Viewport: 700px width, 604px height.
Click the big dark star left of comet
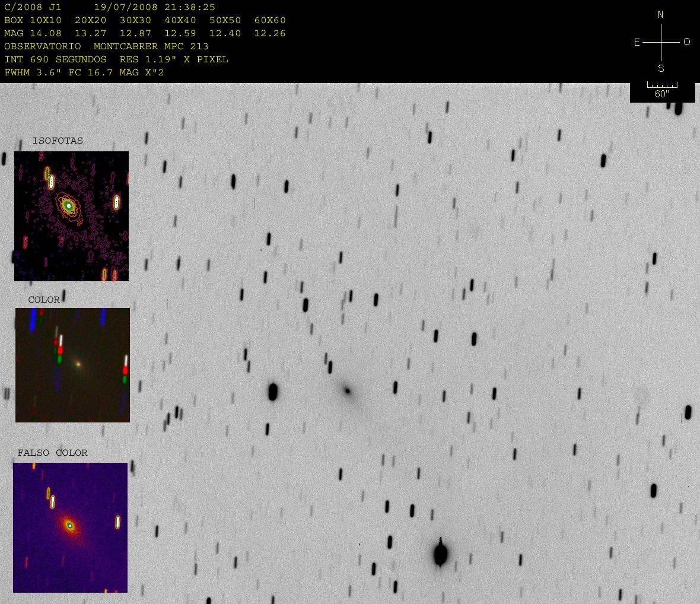point(273,392)
